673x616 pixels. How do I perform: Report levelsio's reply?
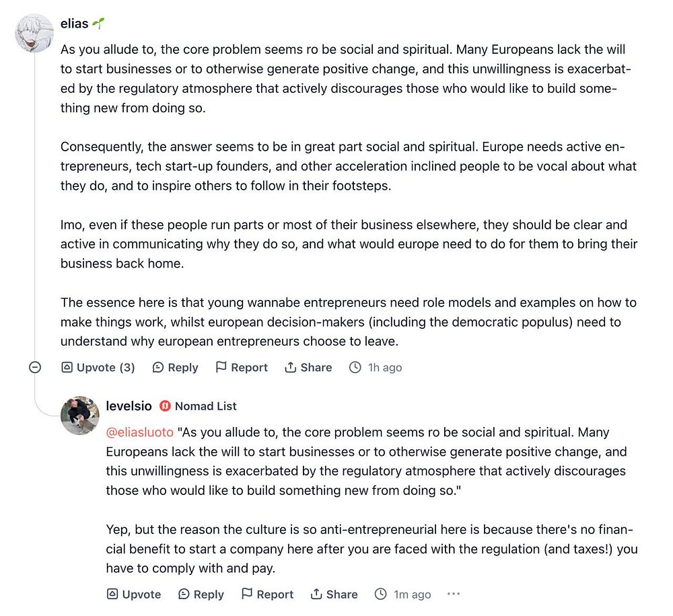267,594
